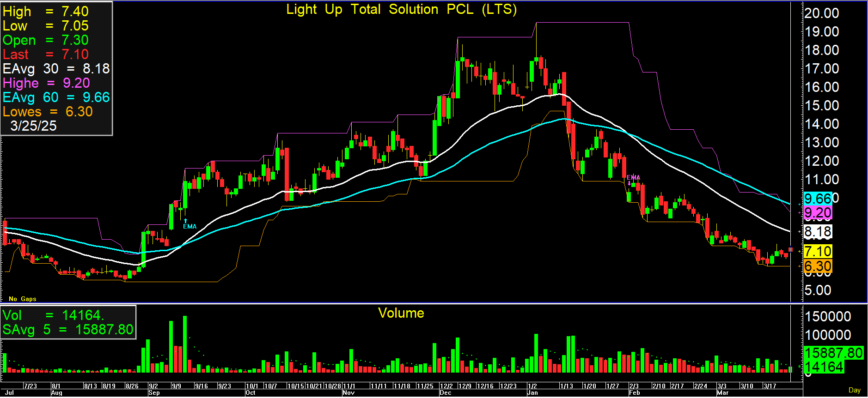Click the green 14164 volume axis tag
Image resolution: width=868 pixels, height=398 pixels.
coord(824,367)
